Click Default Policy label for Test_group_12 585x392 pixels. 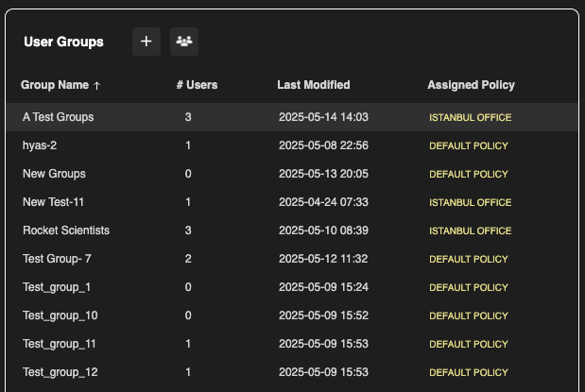(x=469, y=372)
